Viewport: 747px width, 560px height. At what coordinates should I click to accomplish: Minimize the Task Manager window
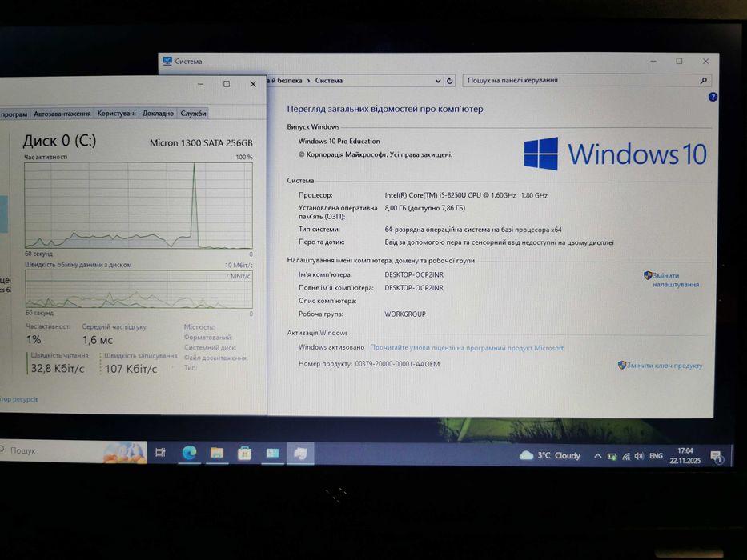[x=201, y=84]
